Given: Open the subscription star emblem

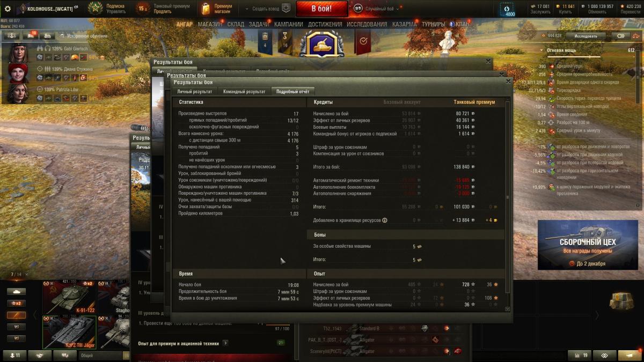Looking at the screenshot, I should (x=95, y=9).
